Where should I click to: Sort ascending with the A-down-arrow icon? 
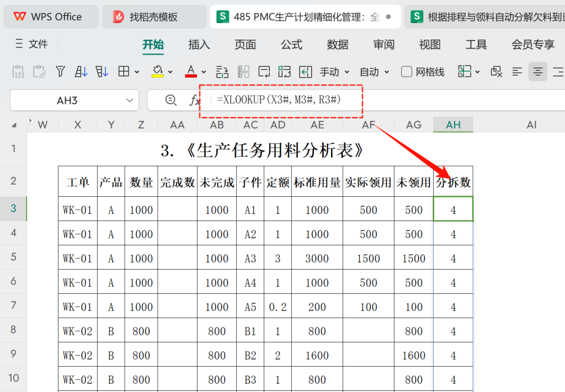coord(81,72)
